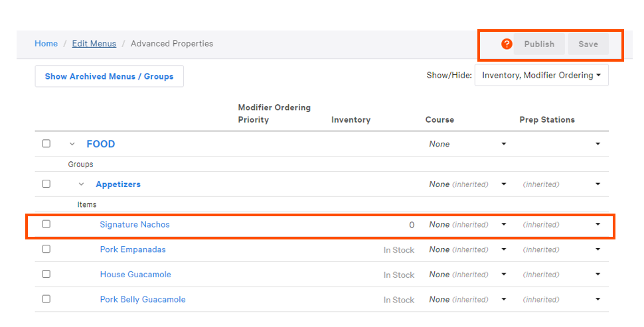Navigate to Edit Menus breadcrumb
644x327 pixels.
click(94, 44)
